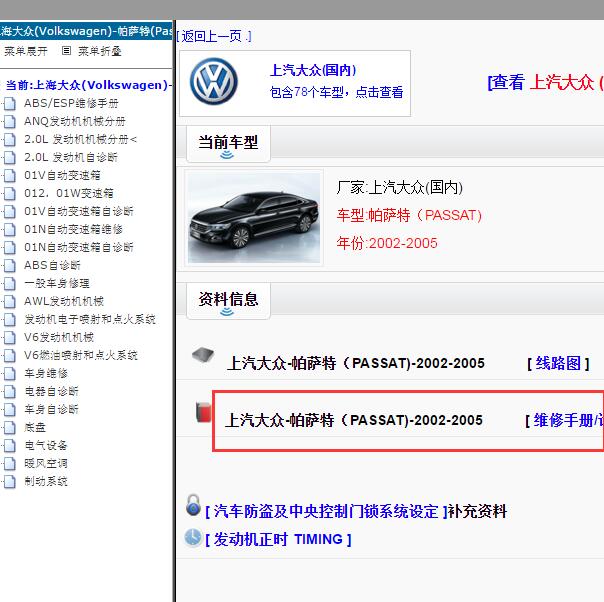
Task: Select the 当前:上海大众(Volkswagen) root node
Action: [89, 85]
